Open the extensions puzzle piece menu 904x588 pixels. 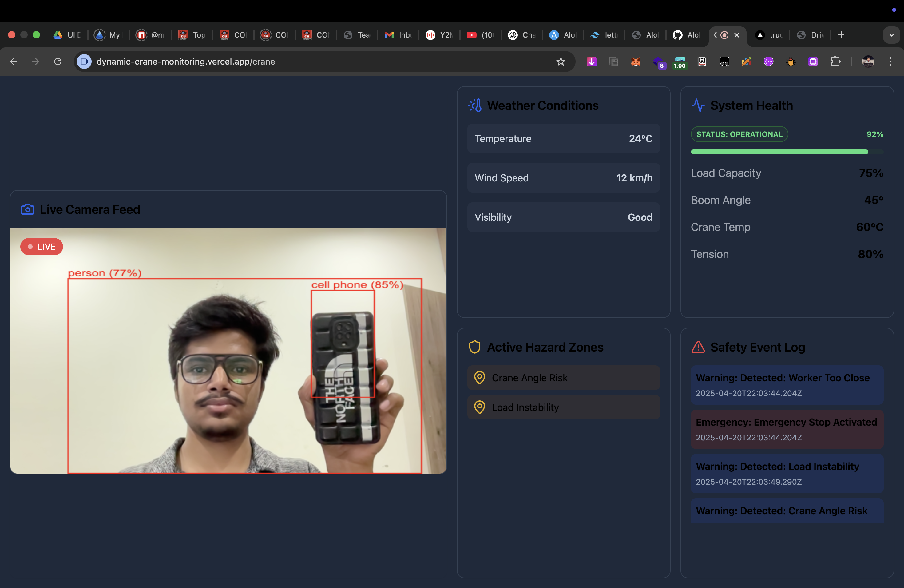[835, 62]
